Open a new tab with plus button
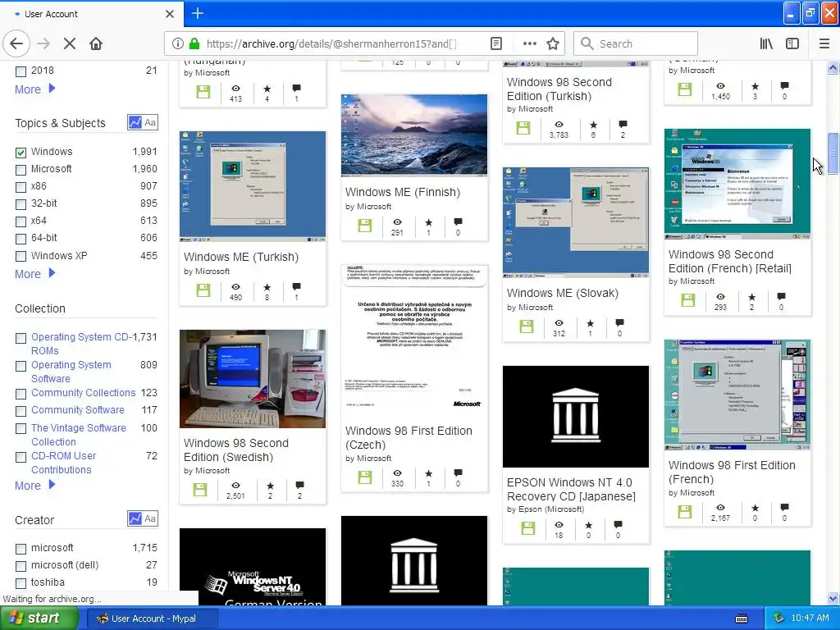The width and height of the screenshot is (840, 630). click(x=198, y=13)
